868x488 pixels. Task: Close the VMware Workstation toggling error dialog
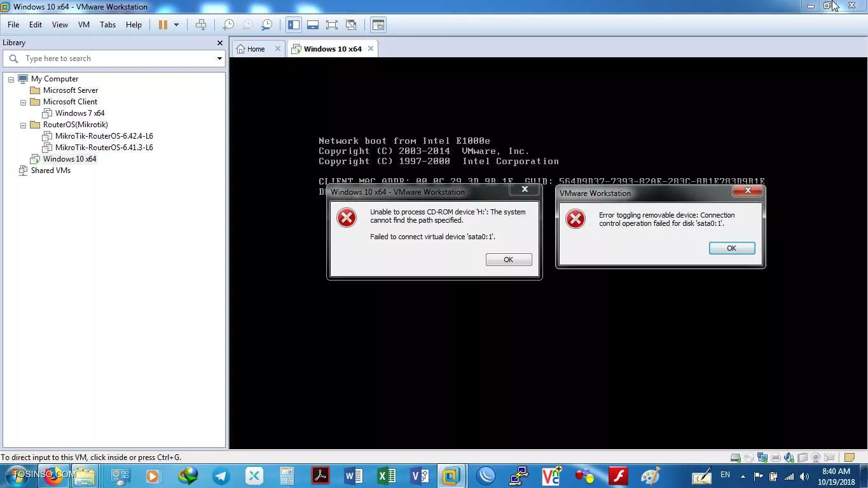coord(748,190)
